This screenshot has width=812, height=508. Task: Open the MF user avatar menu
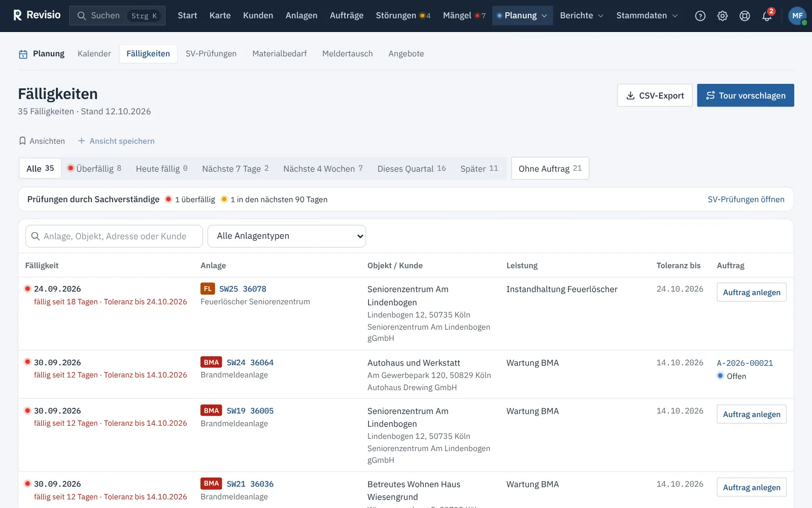(797, 16)
